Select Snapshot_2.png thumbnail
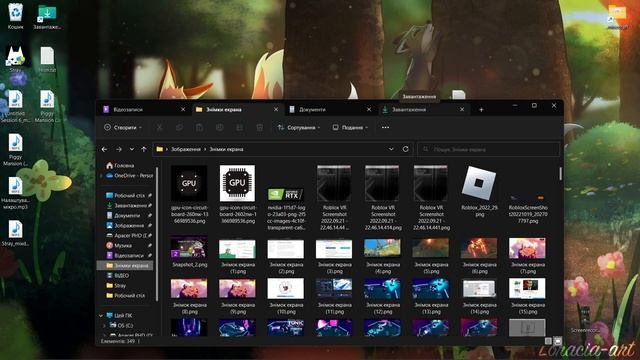This screenshot has height=360, width=640. (189, 252)
